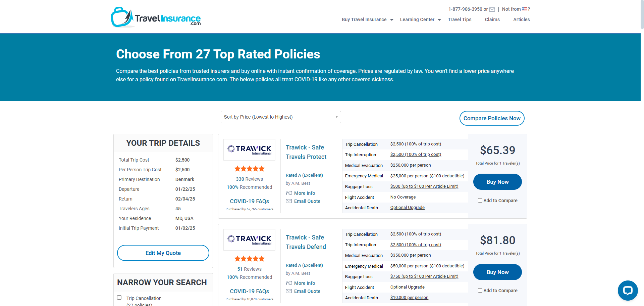Click Return date 02/04/25
This screenshot has height=306, width=644.
185,199
